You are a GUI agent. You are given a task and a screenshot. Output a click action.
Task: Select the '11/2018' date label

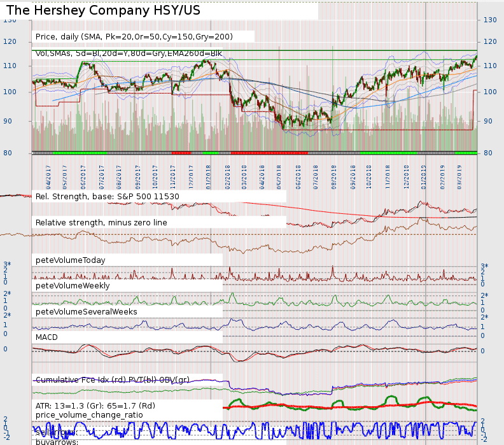point(388,177)
